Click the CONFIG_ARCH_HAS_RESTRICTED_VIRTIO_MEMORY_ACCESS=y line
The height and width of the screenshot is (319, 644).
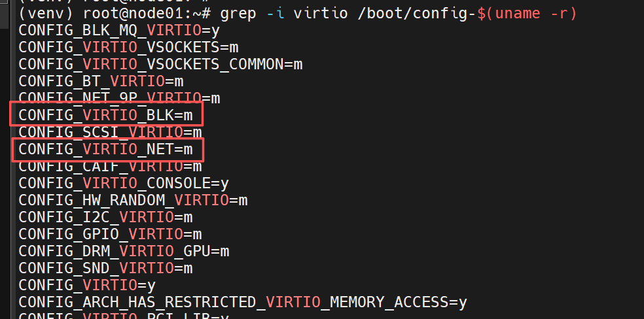pos(243,302)
